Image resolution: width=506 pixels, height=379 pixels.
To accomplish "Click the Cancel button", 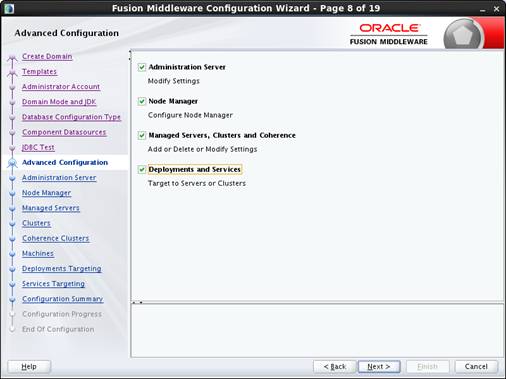I will click(476, 367).
